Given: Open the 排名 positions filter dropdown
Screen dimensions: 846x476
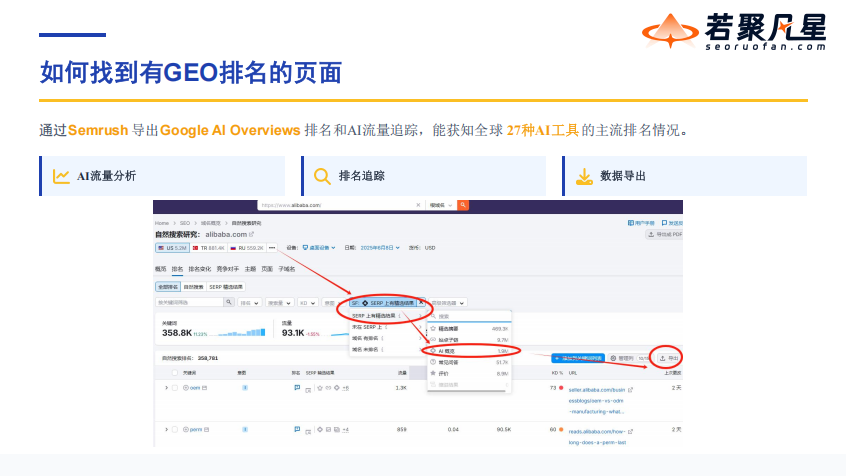Looking at the screenshot, I should [250, 303].
